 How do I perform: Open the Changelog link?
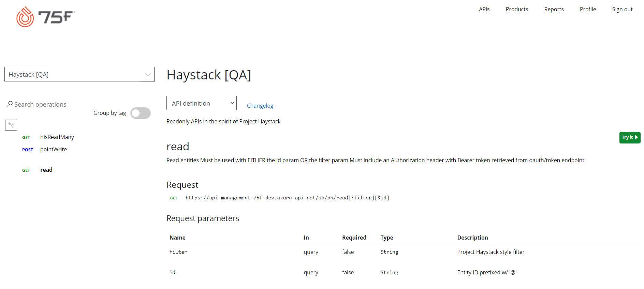coord(260,106)
